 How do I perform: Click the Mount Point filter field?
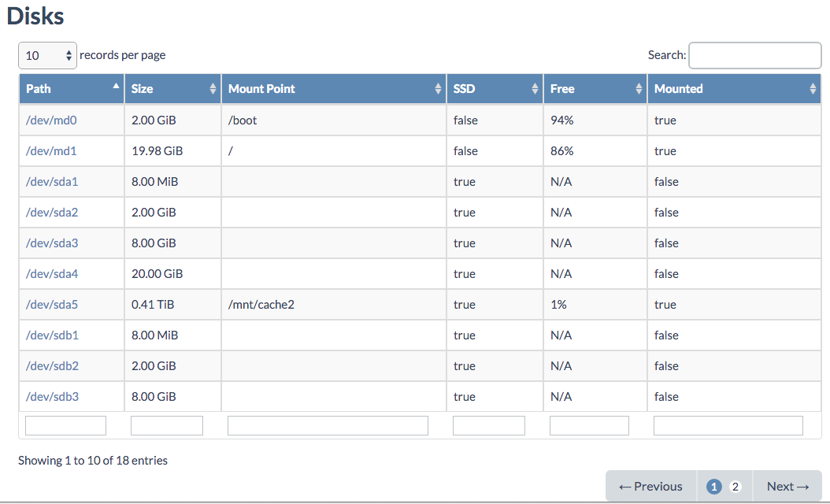pos(328,426)
